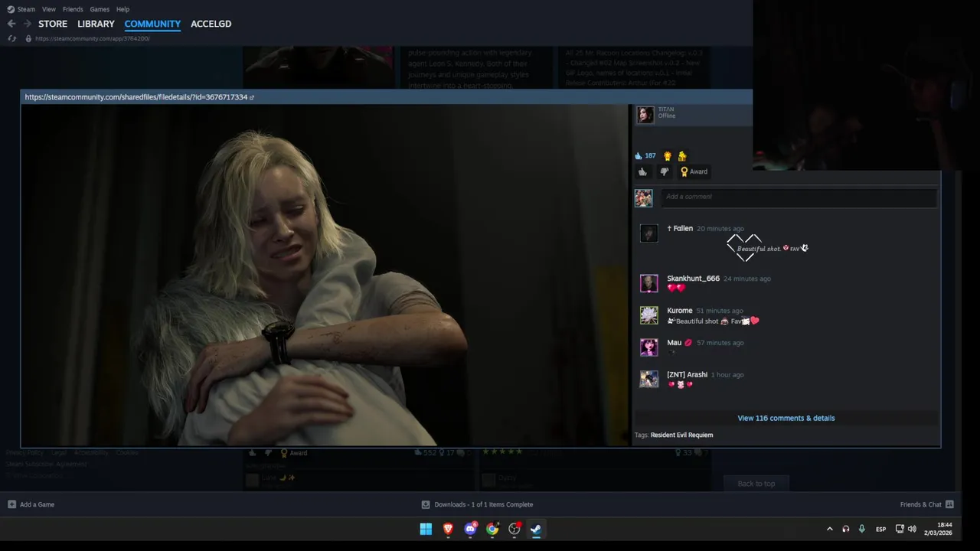Give an Award to this screenshot
The height and width of the screenshot is (551, 980).
(694, 171)
